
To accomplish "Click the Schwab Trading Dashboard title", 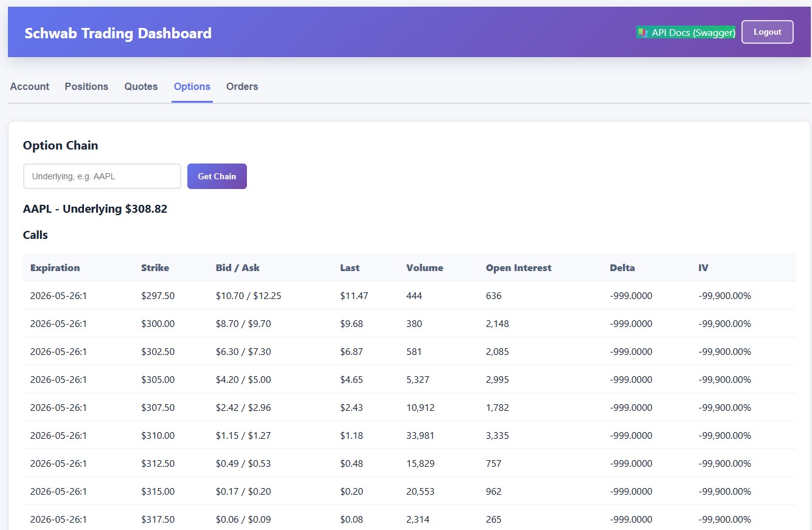I will click(x=118, y=33).
